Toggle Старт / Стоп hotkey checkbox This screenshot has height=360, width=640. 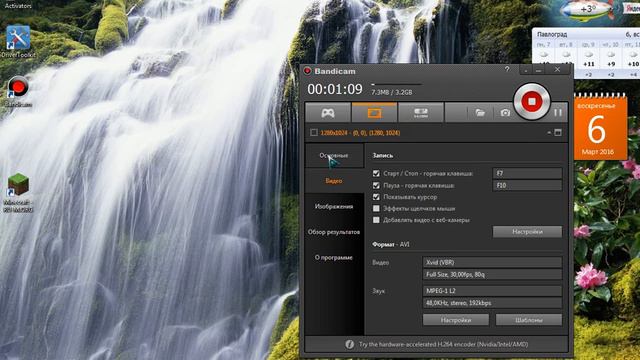pos(376,173)
